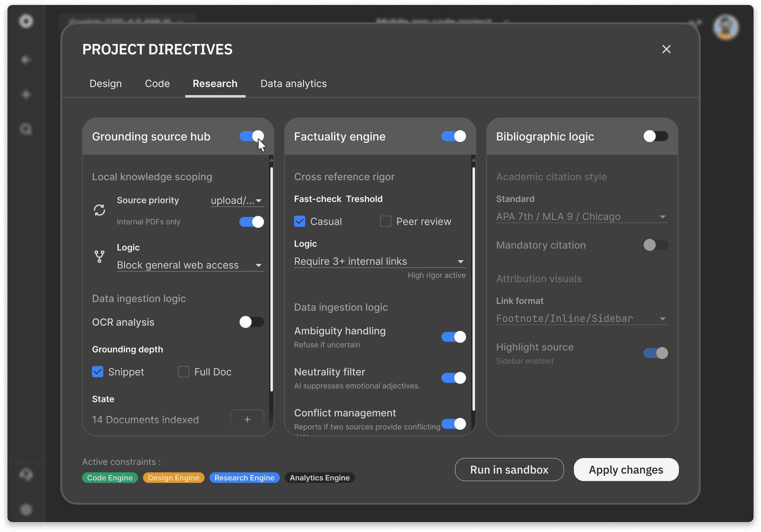Click the branch icon beside Logic

click(x=99, y=256)
